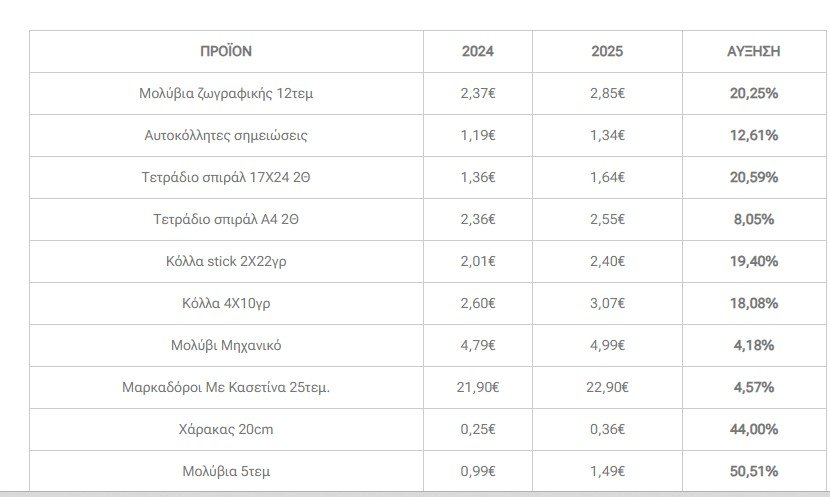Click the 2025 column header
Screen dimensions: 830x497
607,51
